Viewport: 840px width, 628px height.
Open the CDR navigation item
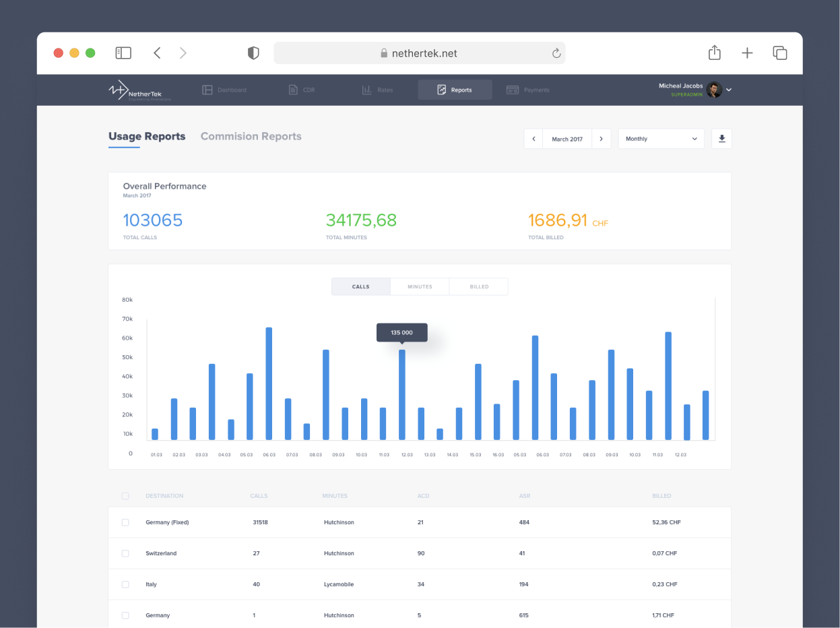pyautogui.click(x=301, y=90)
